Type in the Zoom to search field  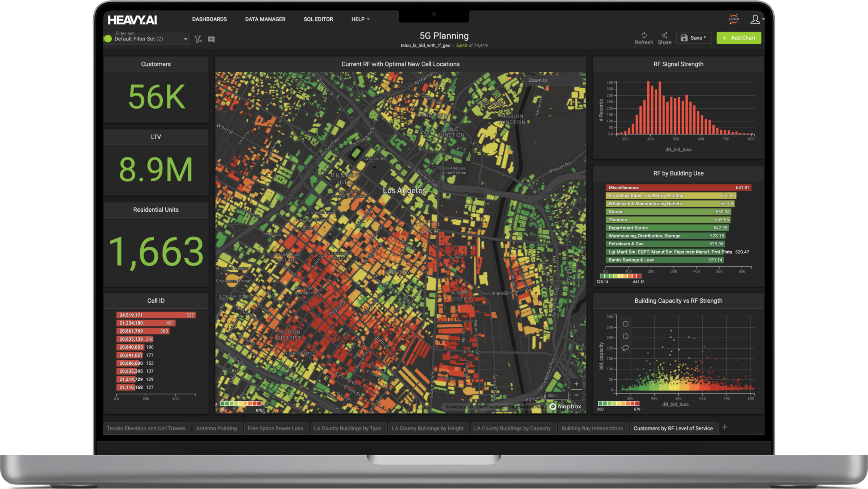(554, 80)
